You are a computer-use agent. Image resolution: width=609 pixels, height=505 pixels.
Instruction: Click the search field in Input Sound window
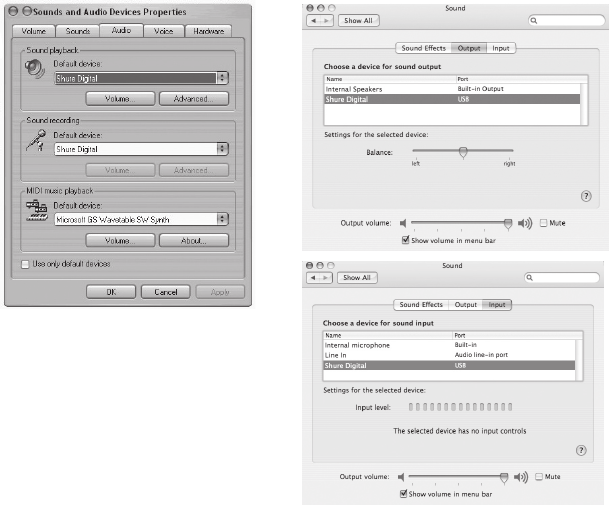click(x=562, y=277)
